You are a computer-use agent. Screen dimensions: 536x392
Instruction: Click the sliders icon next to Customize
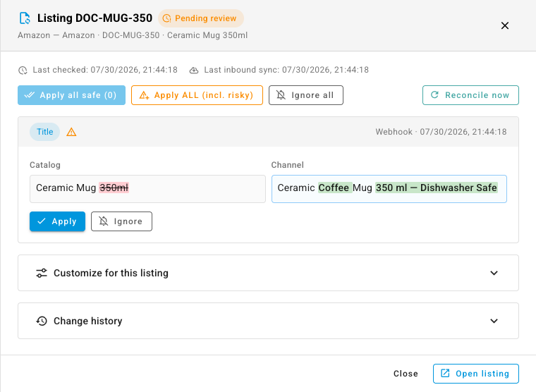click(x=42, y=273)
